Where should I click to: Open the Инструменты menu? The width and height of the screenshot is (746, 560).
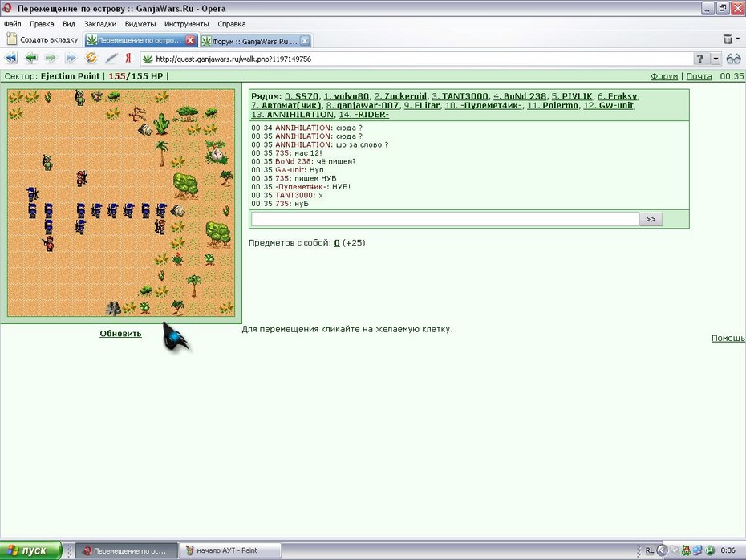186,24
